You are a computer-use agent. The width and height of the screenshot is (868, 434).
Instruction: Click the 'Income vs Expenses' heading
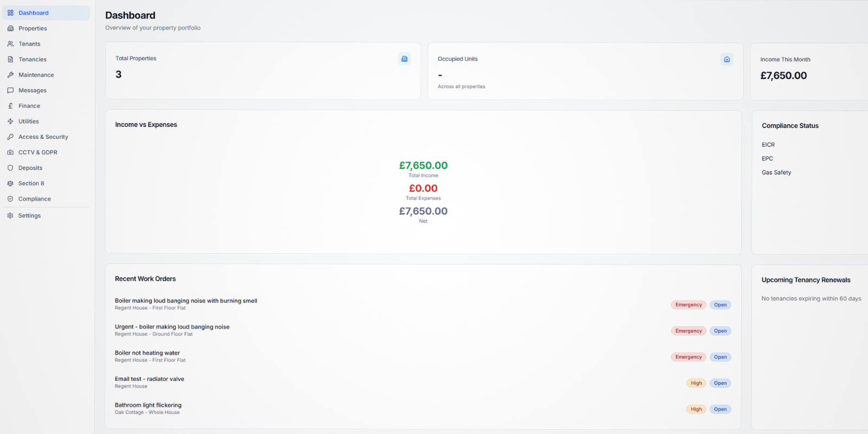tap(146, 125)
